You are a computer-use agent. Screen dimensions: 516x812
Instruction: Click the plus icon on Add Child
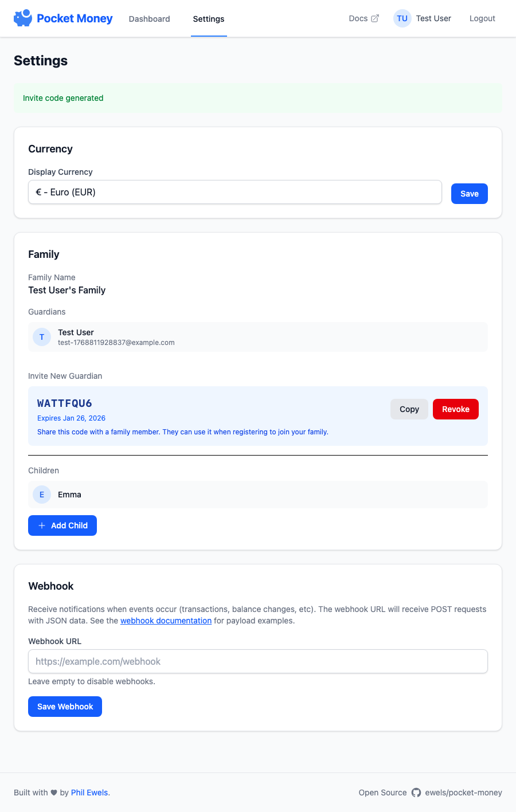tap(42, 525)
